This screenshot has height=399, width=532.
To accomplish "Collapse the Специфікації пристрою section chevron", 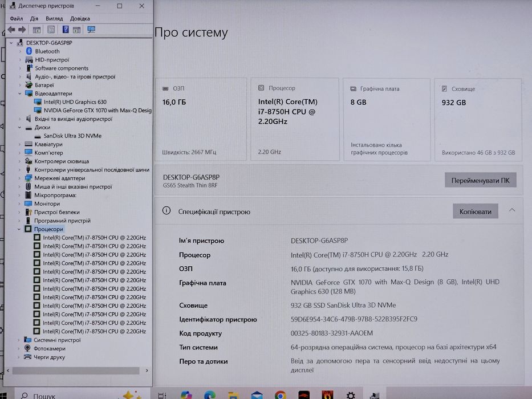I will [x=511, y=210].
